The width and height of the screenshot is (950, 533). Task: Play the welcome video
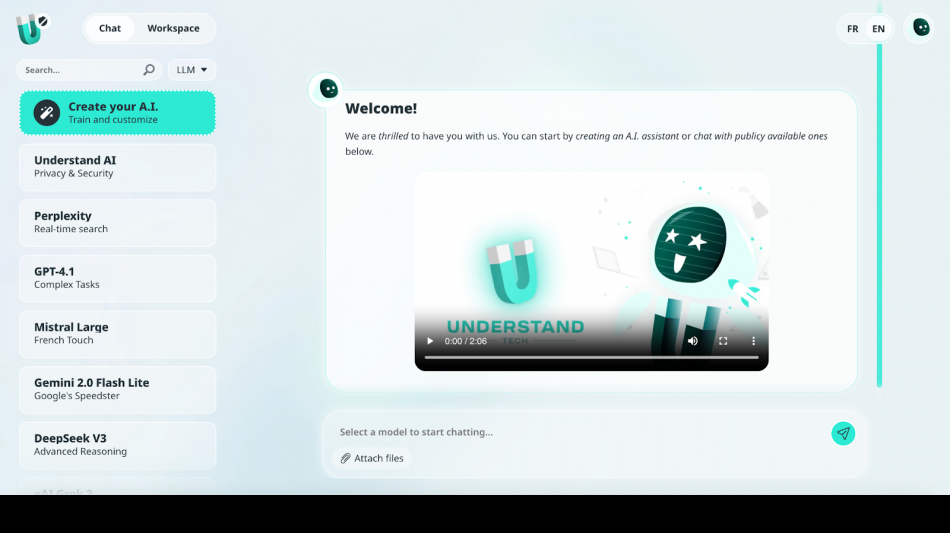click(431, 341)
